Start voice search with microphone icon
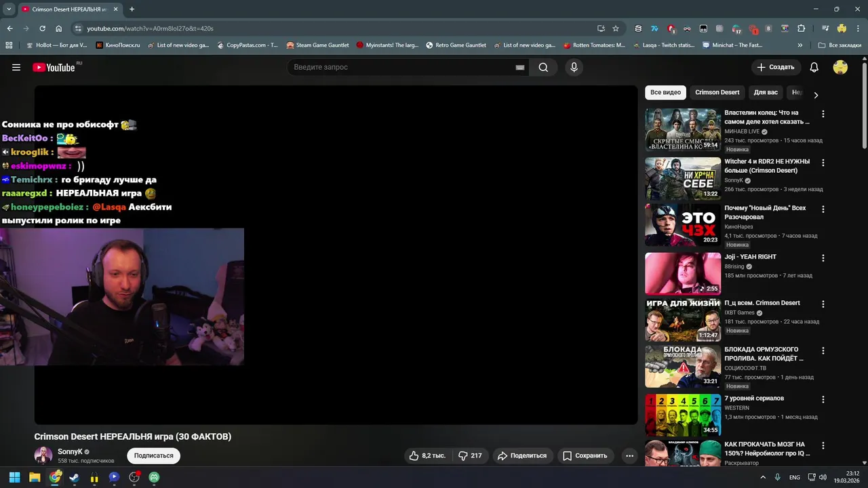Image resolution: width=868 pixels, height=488 pixels. 574,67
